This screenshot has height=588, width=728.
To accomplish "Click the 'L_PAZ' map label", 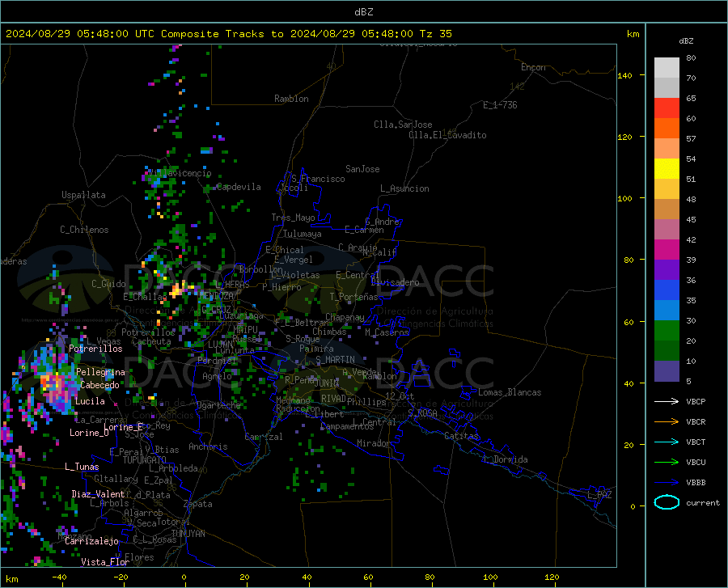I will click(x=599, y=495).
